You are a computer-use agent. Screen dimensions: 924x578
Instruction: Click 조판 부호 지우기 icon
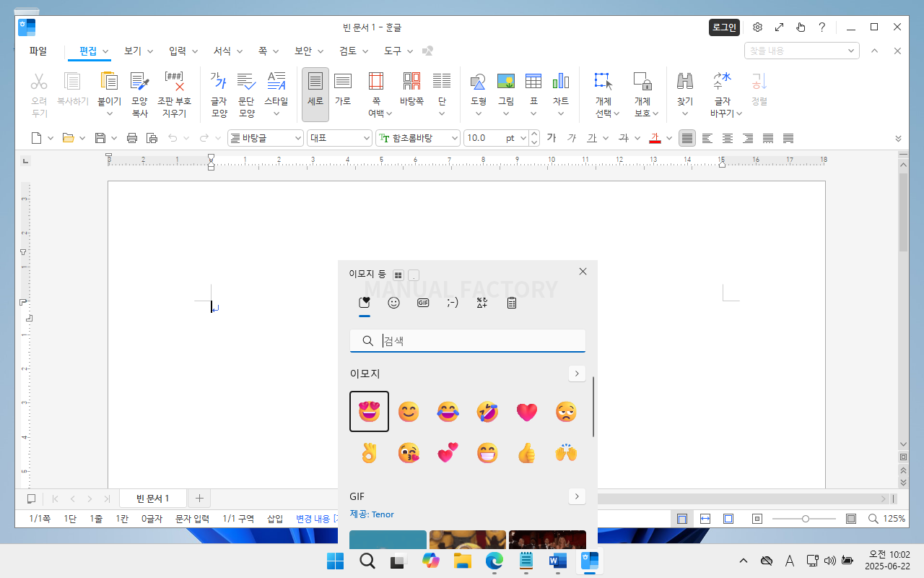[x=175, y=81]
